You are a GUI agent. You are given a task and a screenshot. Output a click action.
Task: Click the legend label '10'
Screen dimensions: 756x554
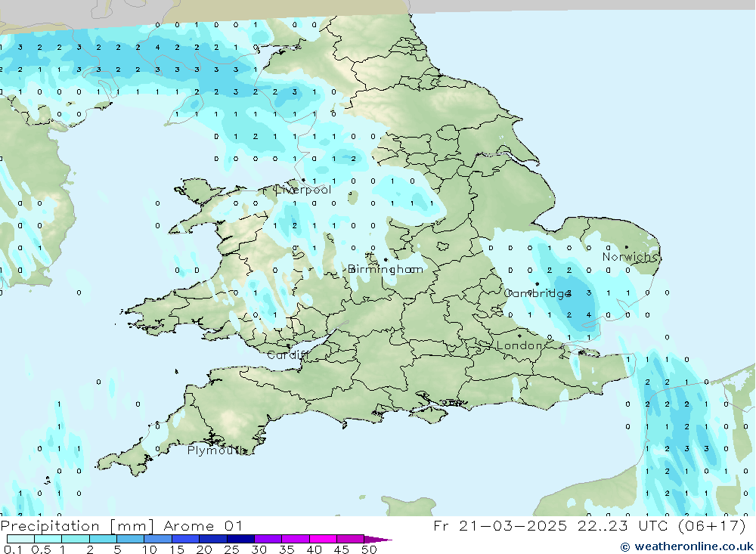click(x=150, y=549)
